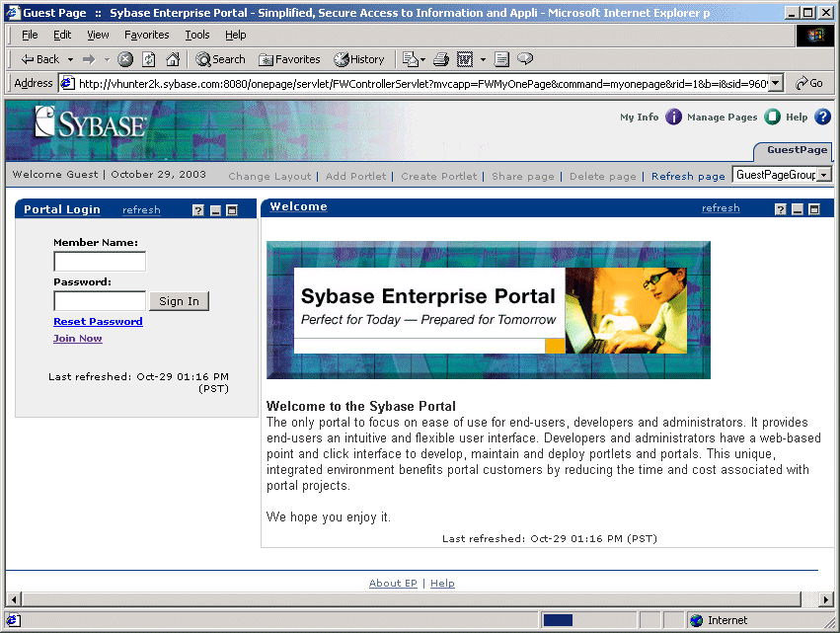Minimize the Welcome portlet

tap(798, 209)
